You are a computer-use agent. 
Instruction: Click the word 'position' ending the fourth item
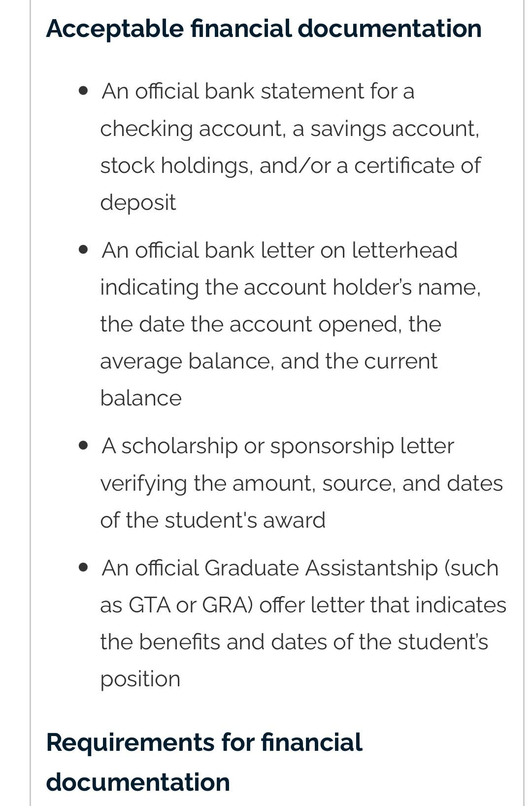point(140,679)
